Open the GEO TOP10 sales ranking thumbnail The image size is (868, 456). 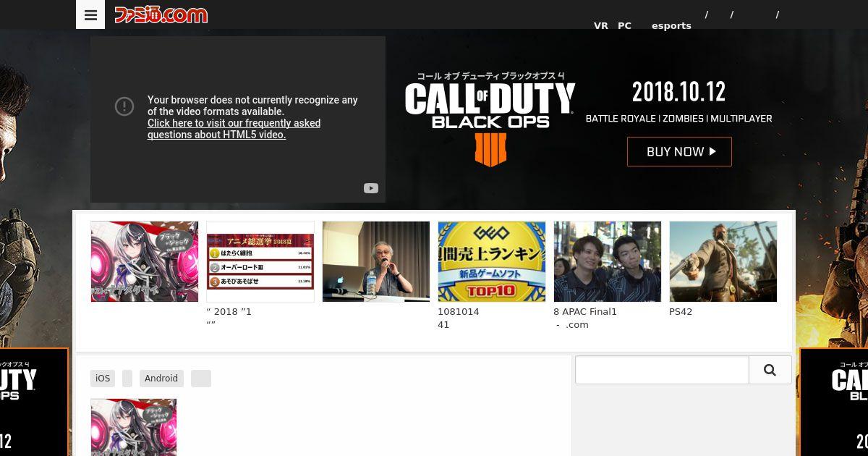pyautogui.click(x=492, y=261)
